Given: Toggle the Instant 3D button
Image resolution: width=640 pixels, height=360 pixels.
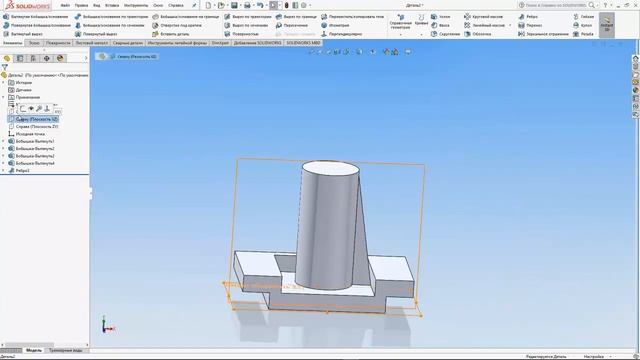Looking at the screenshot, I should point(607,25).
